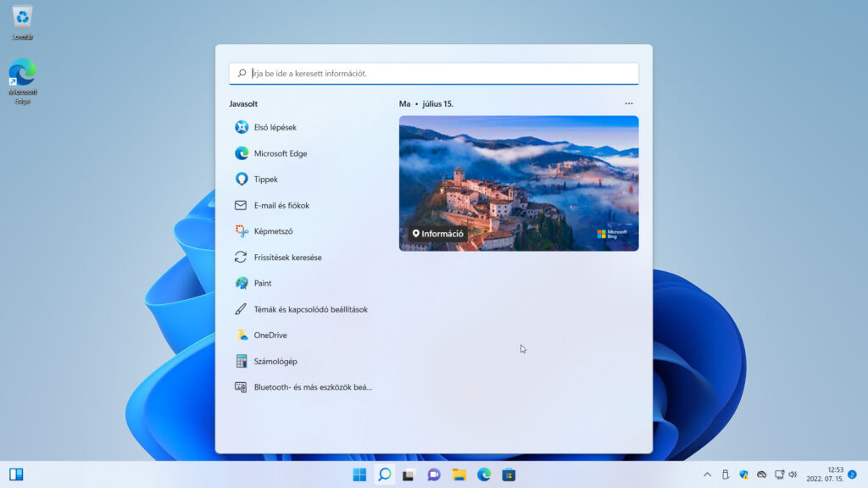Click the 'Frissítések keresése' label
The height and width of the screenshot is (488, 868).
pos(288,258)
